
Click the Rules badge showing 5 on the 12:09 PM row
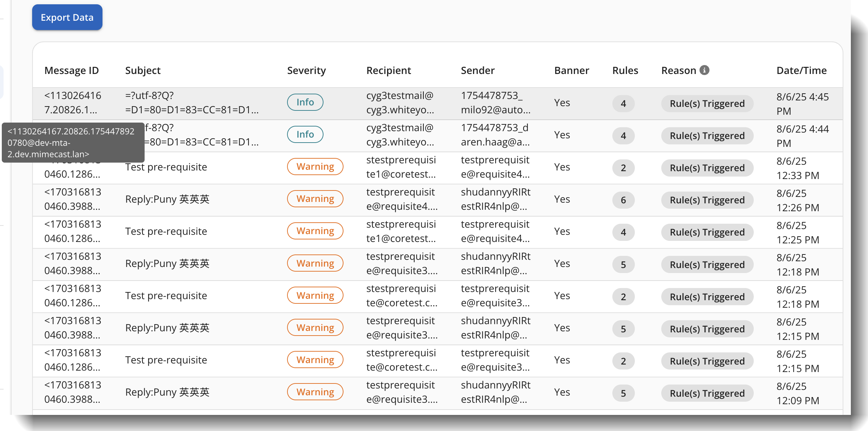pos(623,393)
